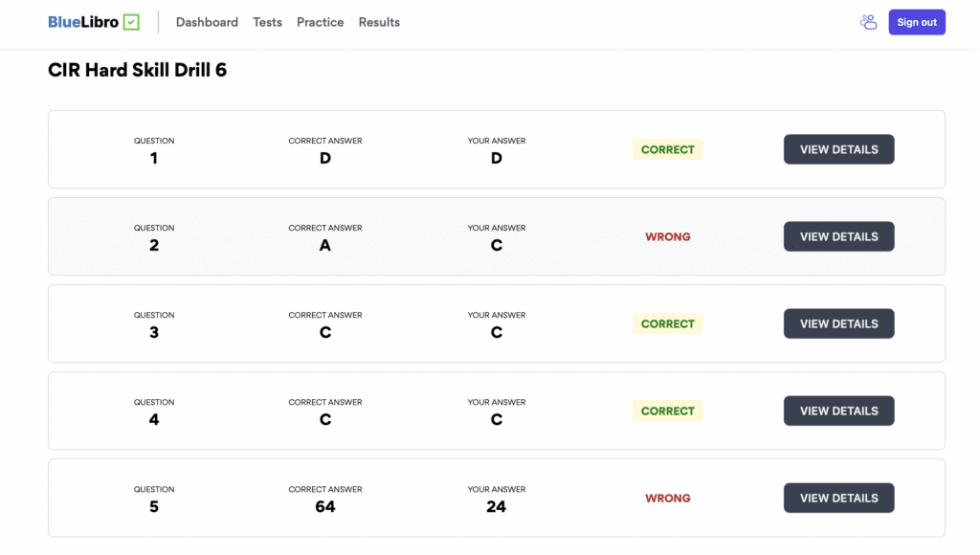Click the WRONG status on question 5
980x555 pixels.
point(667,498)
